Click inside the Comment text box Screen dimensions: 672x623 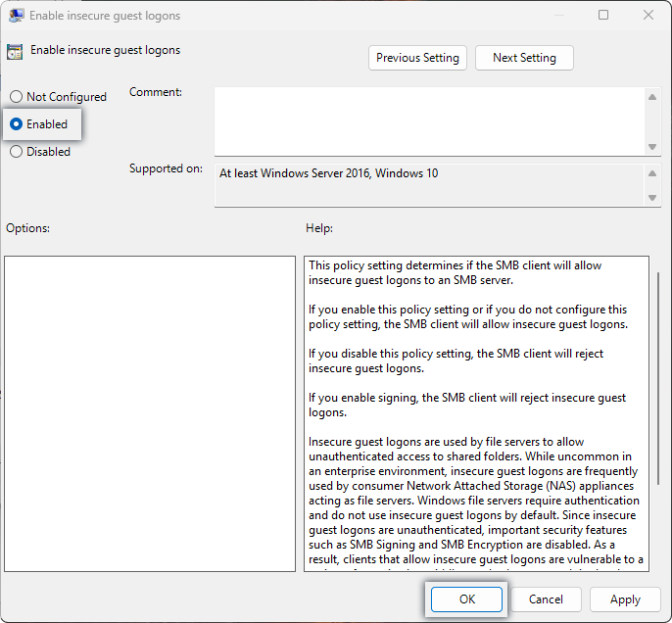tap(429, 121)
